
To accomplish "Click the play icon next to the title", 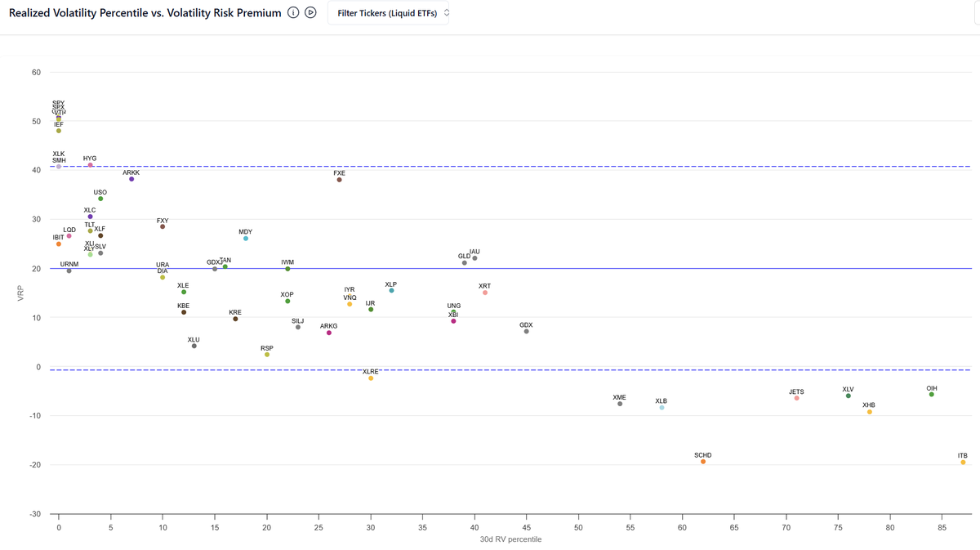I will pos(310,13).
